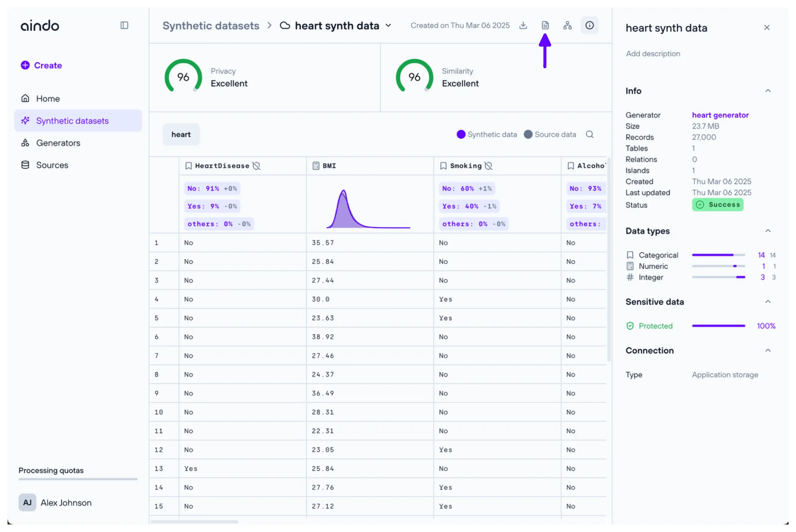This screenshot has width=796, height=532.
Task: Open the report document icon
Action: pyautogui.click(x=545, y=26)
